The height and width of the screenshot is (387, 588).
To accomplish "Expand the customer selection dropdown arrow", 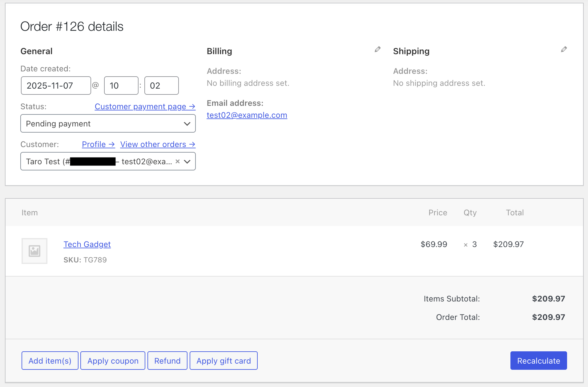I will pyautogui.click(x=187, y=162).
